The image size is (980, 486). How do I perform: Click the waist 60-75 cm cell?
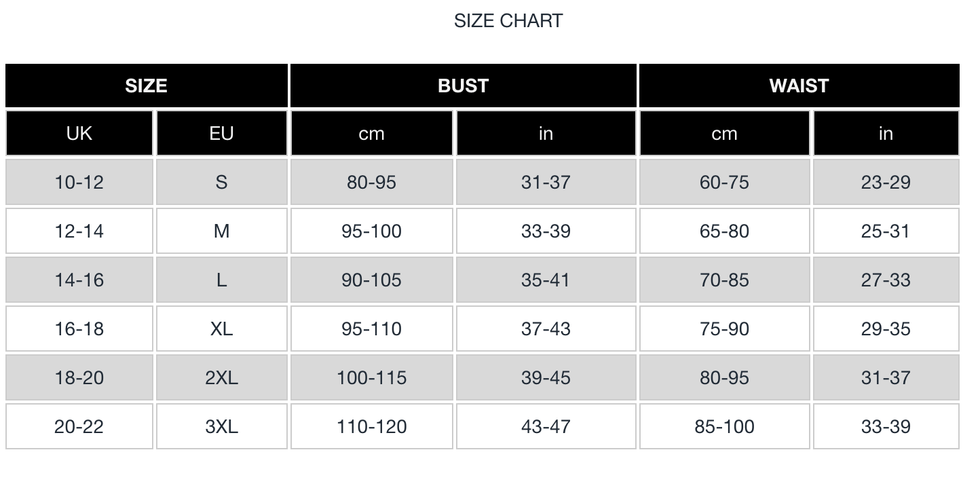pos(724,182)
